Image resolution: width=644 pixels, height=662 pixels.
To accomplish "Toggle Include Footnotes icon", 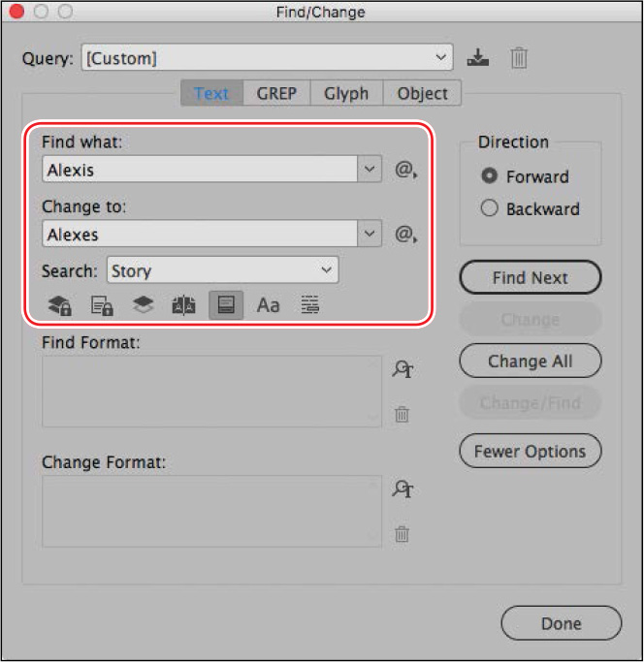I will coord(226,304).
